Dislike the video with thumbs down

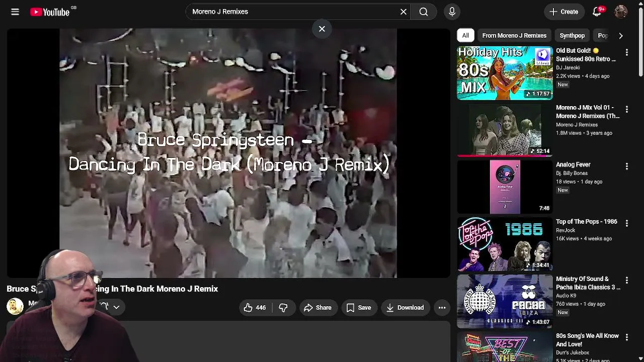(283, 308)
